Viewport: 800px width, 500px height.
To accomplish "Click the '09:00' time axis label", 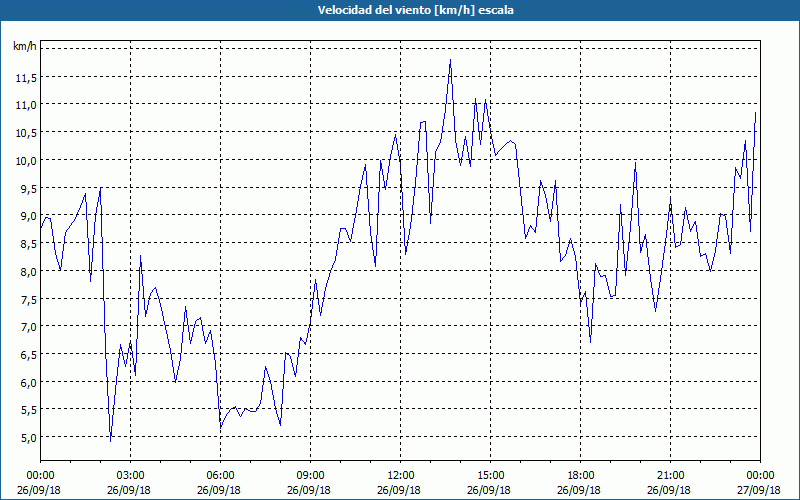I will (310, 476).
